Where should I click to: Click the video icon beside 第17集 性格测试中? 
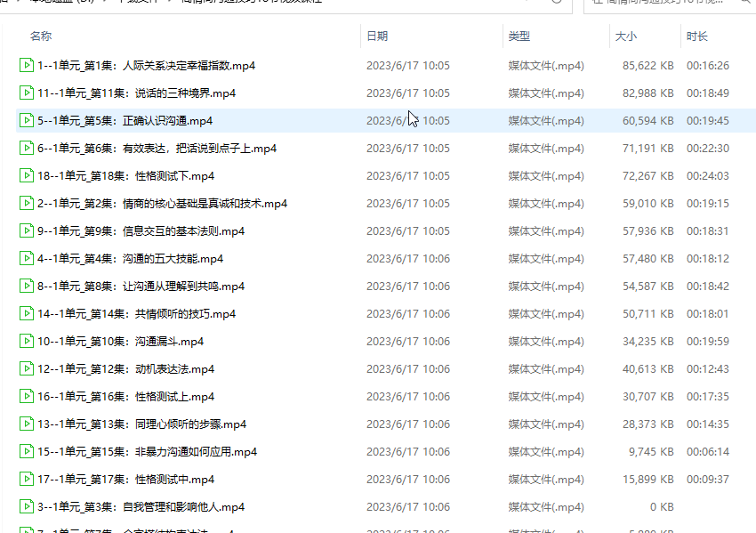click(27, 479)
